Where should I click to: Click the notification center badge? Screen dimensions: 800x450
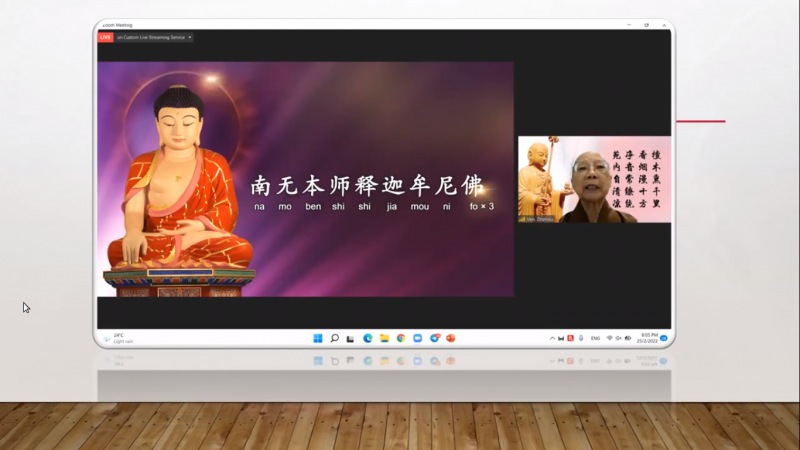(663, 338)
